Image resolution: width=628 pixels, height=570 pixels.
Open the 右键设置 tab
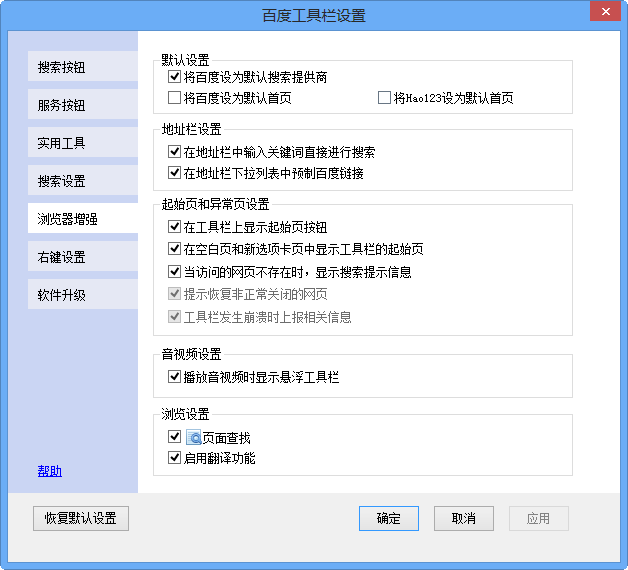tap(83, 256)
